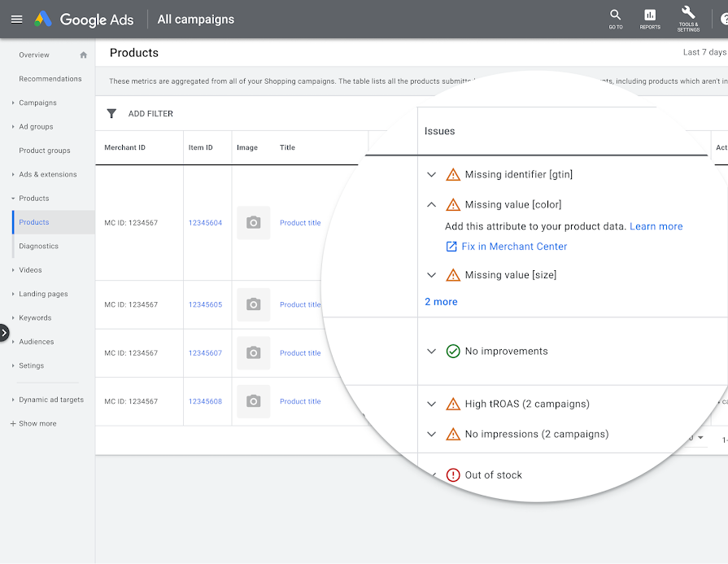This screenshot has width=728, height=564.
Task: Click the High tROAS warning icon
Action: (x=453, y=404)
